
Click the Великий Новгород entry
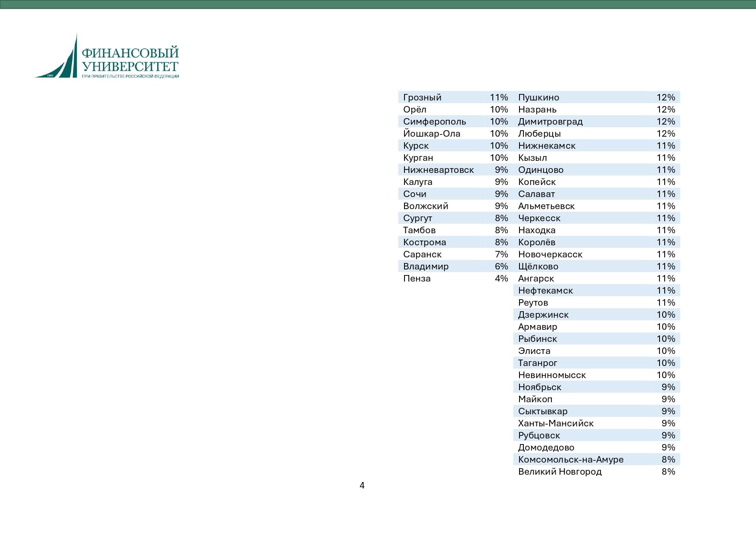tap(560, 472)
